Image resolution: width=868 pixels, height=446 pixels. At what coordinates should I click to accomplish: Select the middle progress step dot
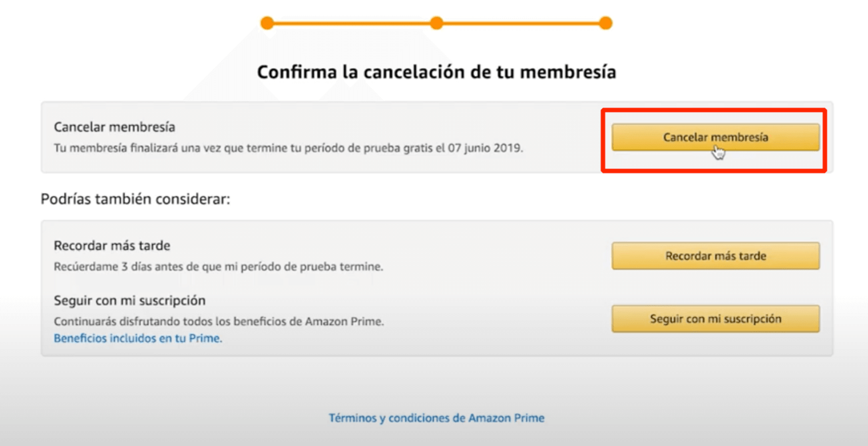(436, 23)
